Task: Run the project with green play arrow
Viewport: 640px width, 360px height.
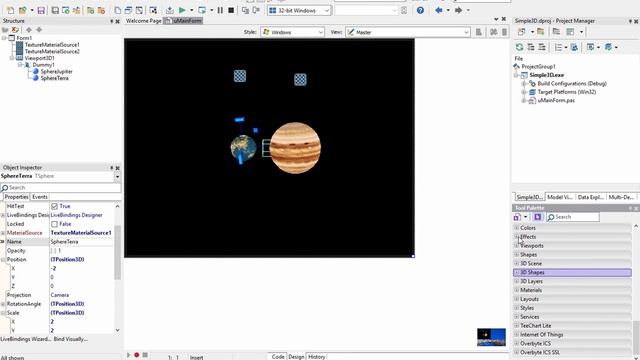Action: click(182, 10)
